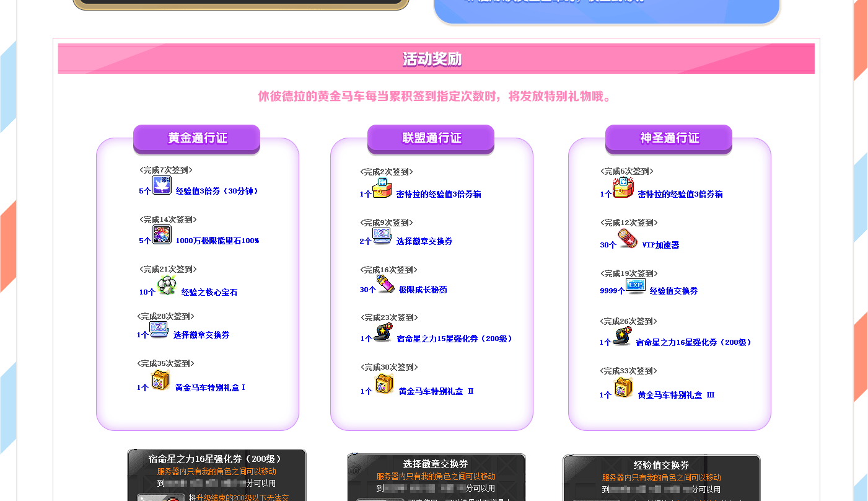Click the 密特拉的经验值3倍券箱 icon under 联盟通行证
Image resolution: width=868 pixels, height=501 pixels.
tap(382, 188)
